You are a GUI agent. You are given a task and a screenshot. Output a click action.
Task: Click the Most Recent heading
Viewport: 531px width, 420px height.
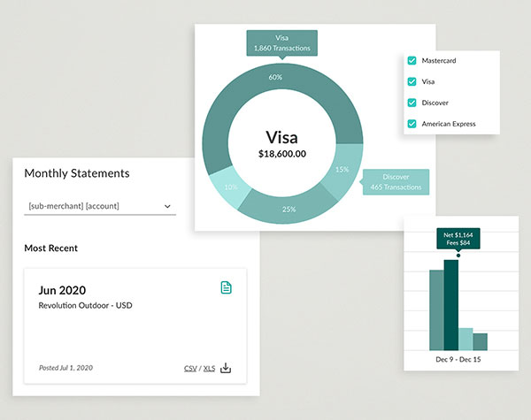[x=51, y=248]
